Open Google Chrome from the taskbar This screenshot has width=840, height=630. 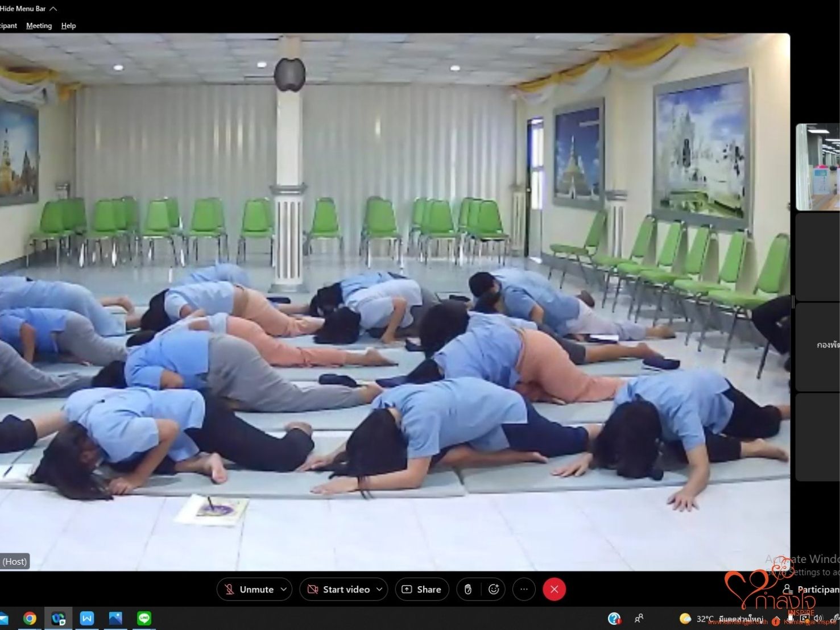coord(30,619)
